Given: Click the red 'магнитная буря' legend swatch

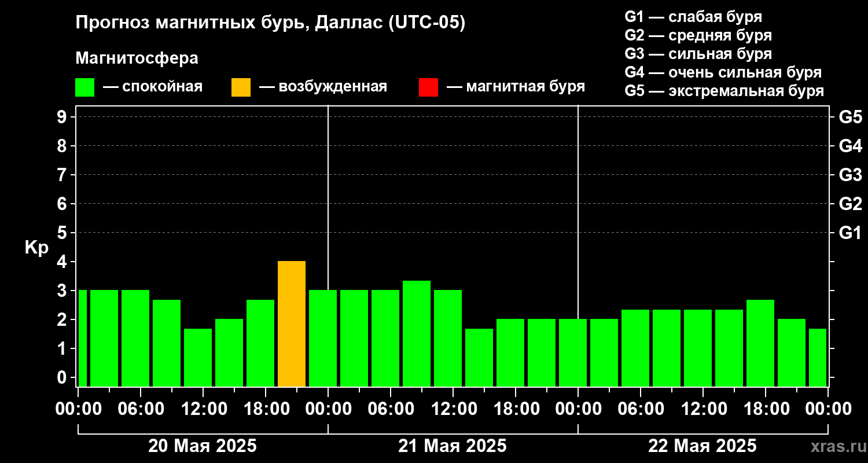Looking at the screenshot, I should (x=428, y=87).
